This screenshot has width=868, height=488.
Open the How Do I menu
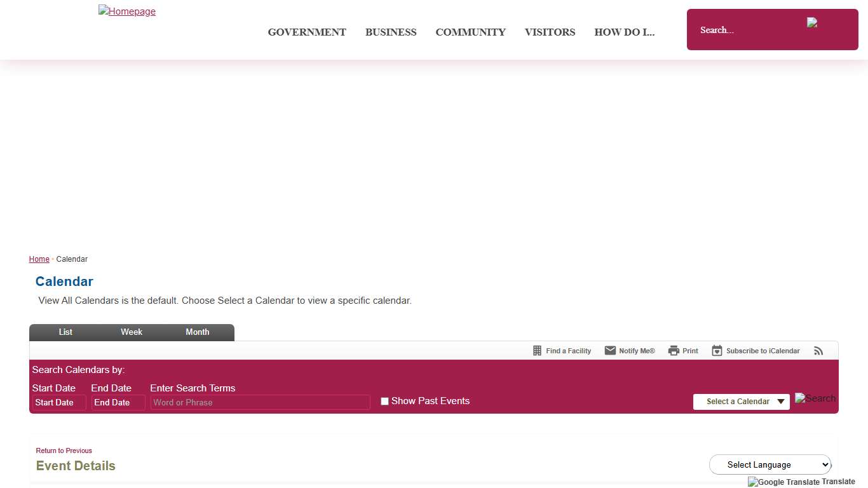pyautogui.click(x=624, y=32)
